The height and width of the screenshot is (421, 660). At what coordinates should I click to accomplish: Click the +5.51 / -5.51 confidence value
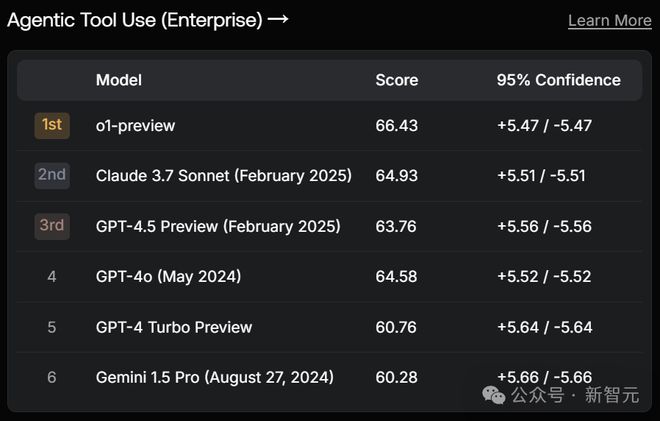coord(541,176)
